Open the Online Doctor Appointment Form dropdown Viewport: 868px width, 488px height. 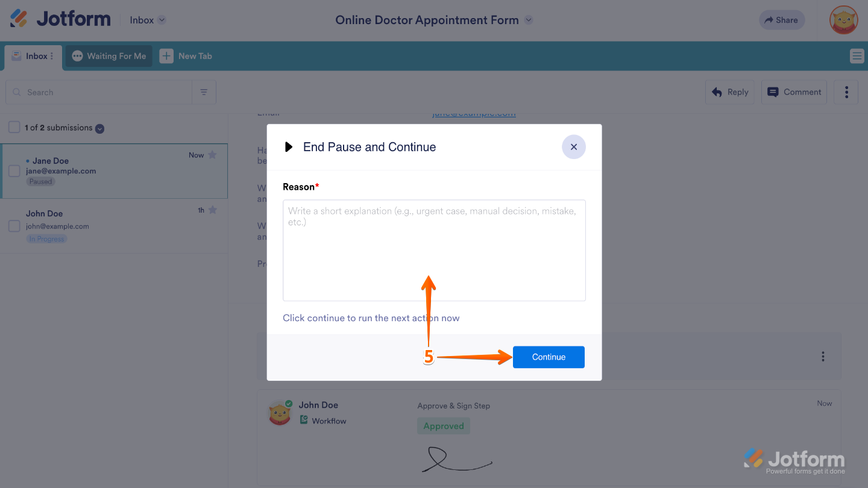point(529,19)
